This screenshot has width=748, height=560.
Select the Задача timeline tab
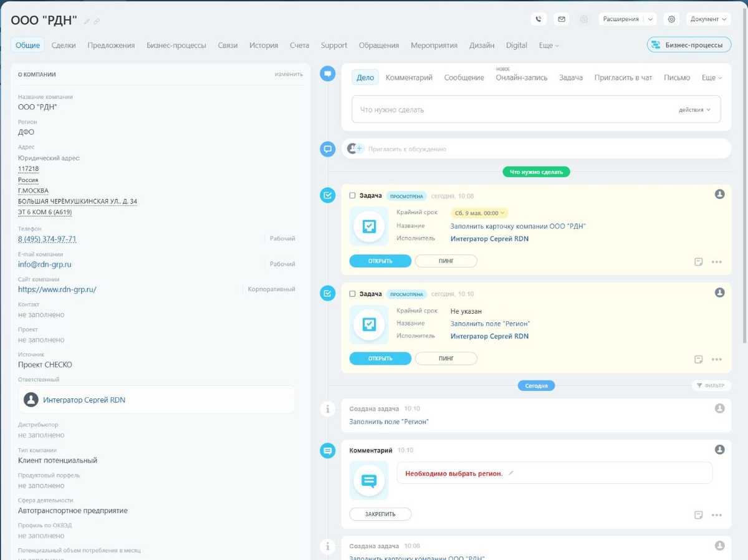(571, 77)
